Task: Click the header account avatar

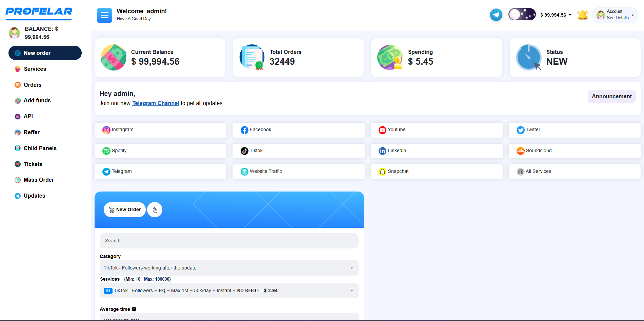Action: 601,15
